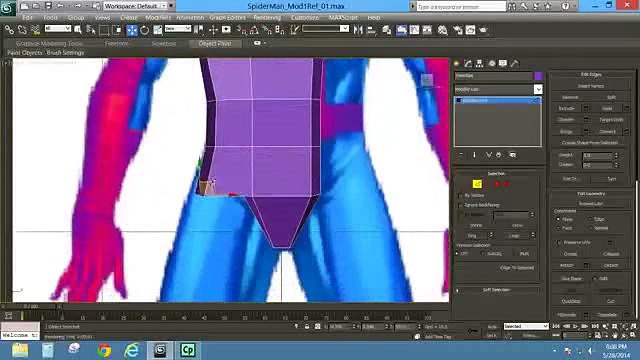Select the Edge sub-object level icon
The image size is (640, 360).
477,184
